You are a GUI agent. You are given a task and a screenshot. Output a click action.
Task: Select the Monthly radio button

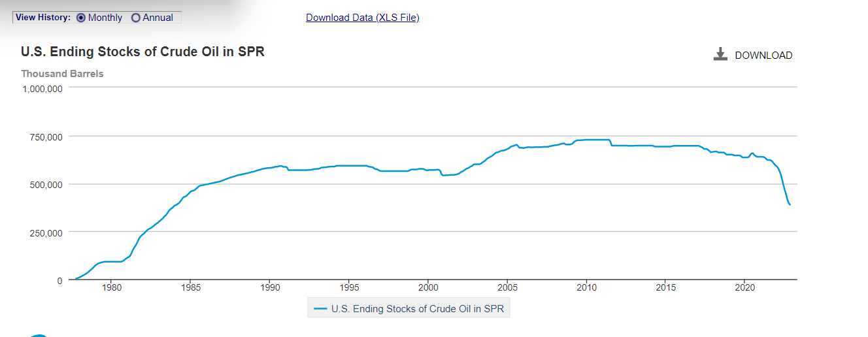point(81,18)
